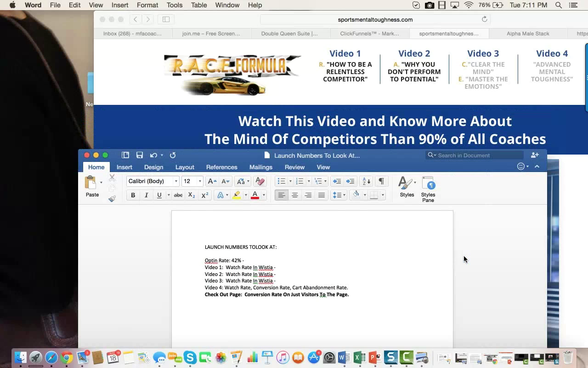588x368 pixels.
Task: Open the Format menu in the menu bar
Action: pyautogui.click(x=147, y=5)
